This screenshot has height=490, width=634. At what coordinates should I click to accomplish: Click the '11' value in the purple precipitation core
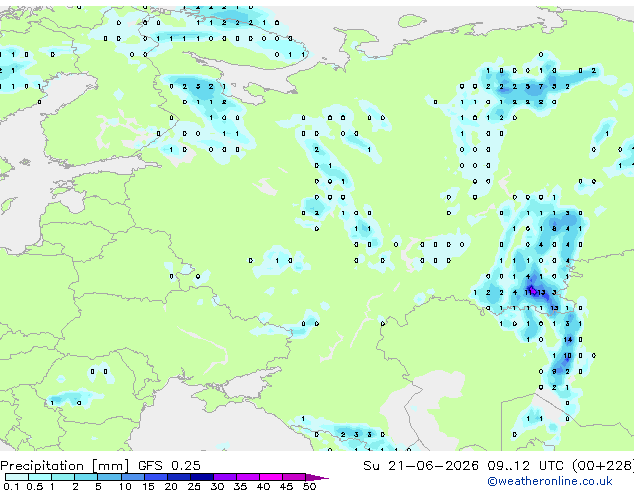(529, 292)
